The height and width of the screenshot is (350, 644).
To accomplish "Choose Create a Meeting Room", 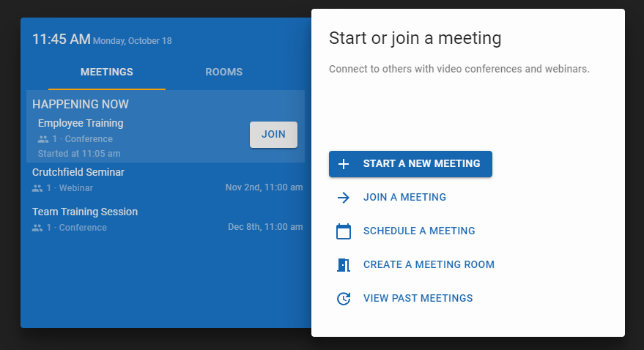I will pyautogui.click(x=429, y=265).
